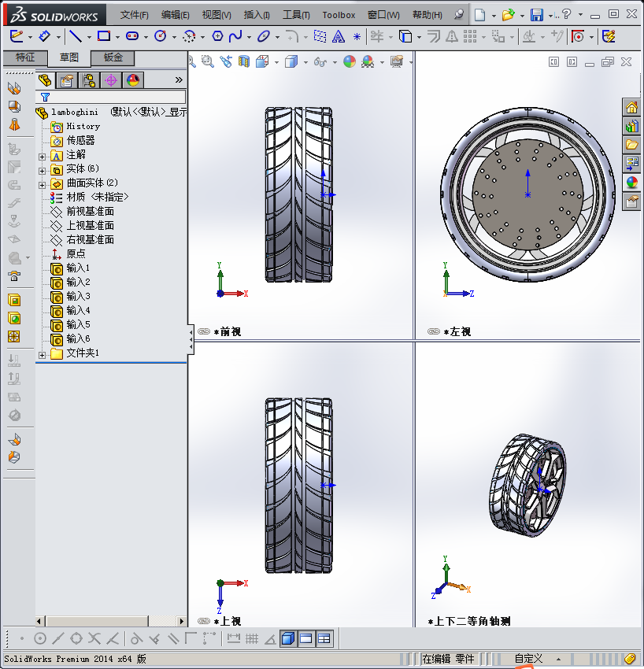Viewport: 644px width, 669px height.
Task: Open File Explorer task pane icon
Action: click(x=631, y=145)
